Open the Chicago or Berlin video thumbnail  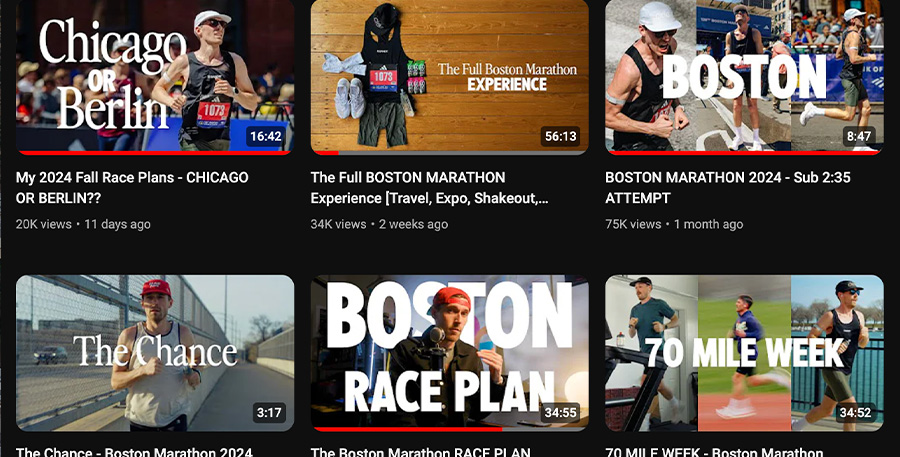point(155,77)
